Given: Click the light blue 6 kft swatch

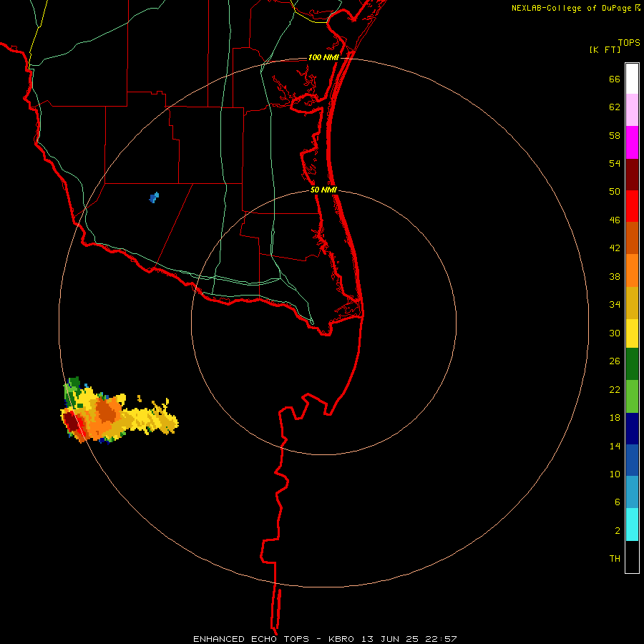Looking at the screenshot, I should click(632, 492).
